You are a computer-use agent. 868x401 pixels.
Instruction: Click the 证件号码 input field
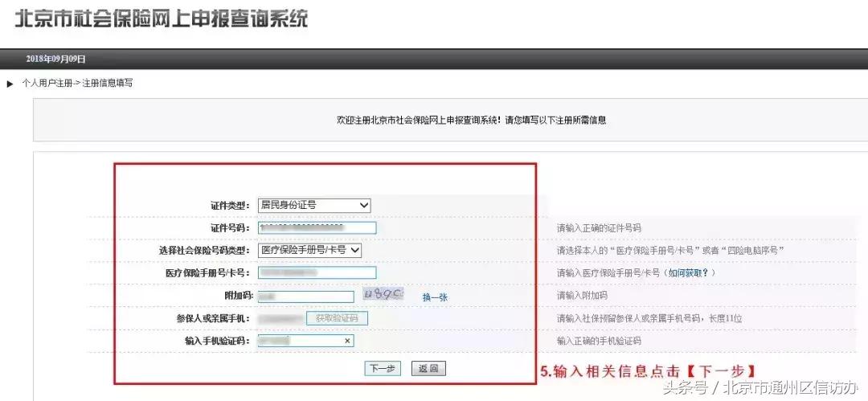[317, 227]
